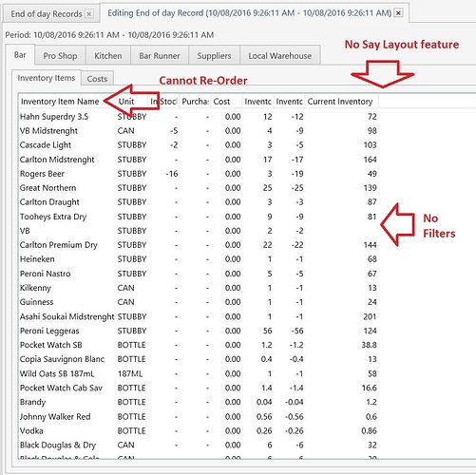Select the Cascade Light item
This screenshot has width=476, height=475.
199,145
